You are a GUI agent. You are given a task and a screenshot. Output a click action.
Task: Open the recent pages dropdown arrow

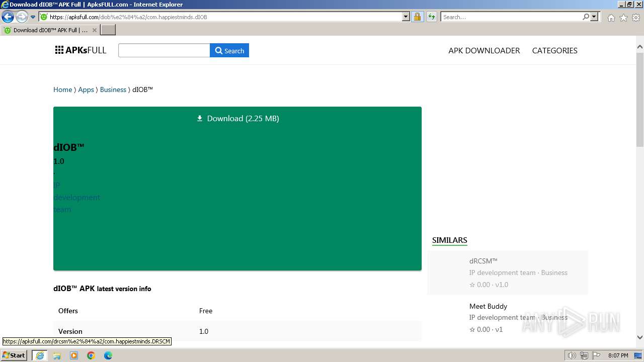coord(33,17)
